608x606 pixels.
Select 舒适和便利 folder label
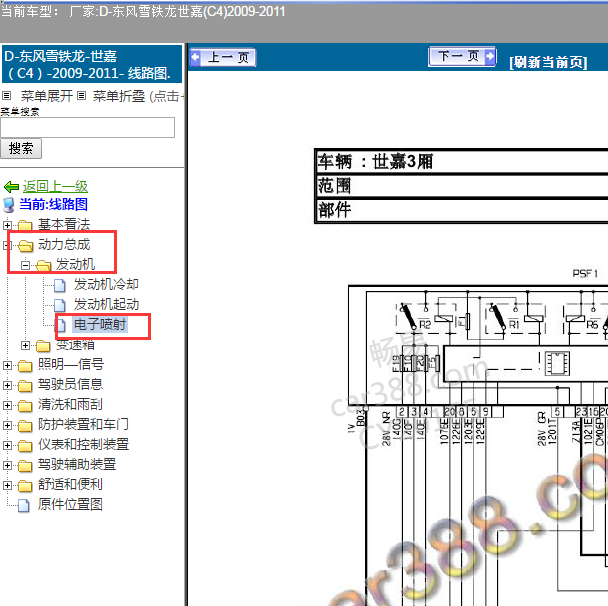[70, 484]
